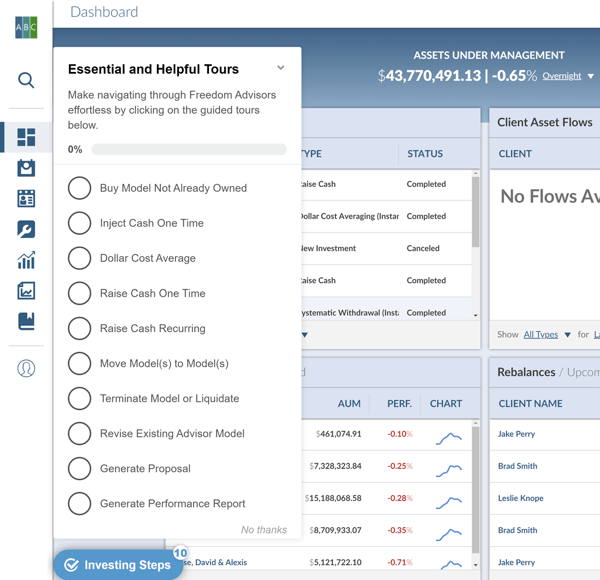Click the line graph report icon

coord(26,291)
